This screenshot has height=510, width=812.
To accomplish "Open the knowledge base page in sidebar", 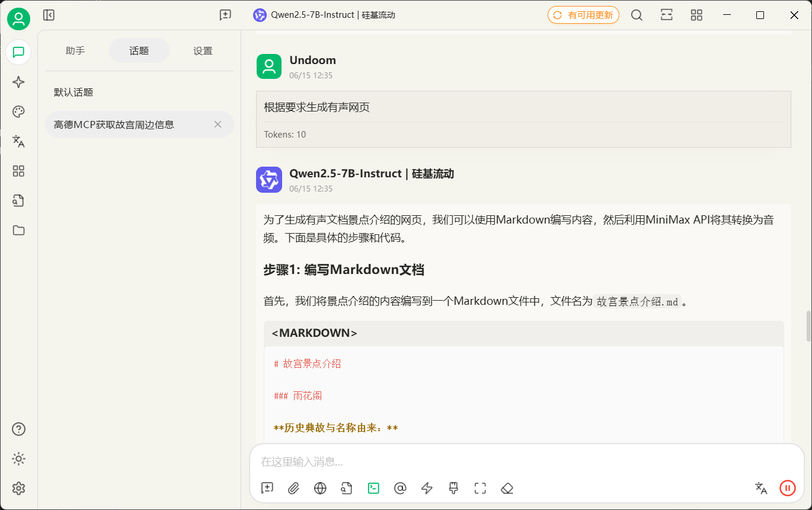I will 18,200.
